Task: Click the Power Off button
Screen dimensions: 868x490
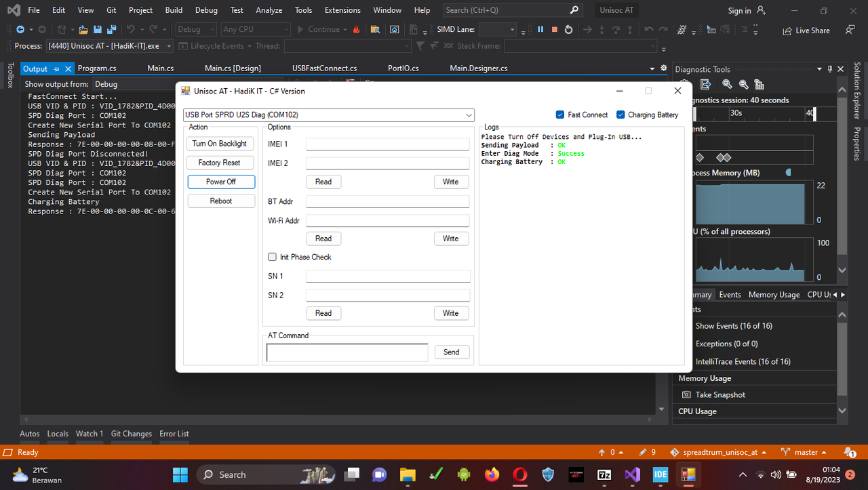Action: [x=221, y=182]
